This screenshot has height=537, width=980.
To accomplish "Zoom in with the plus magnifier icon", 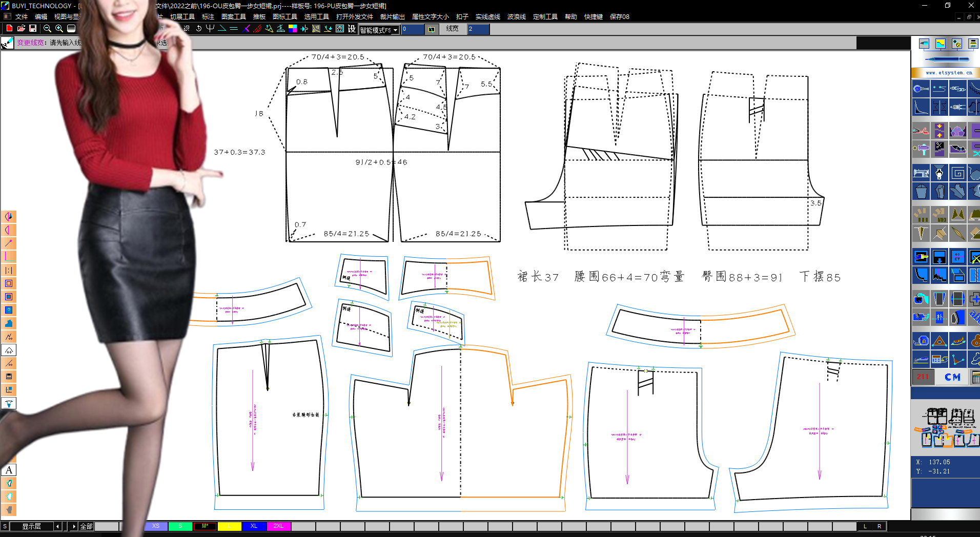I will click(x=59, y=29).
